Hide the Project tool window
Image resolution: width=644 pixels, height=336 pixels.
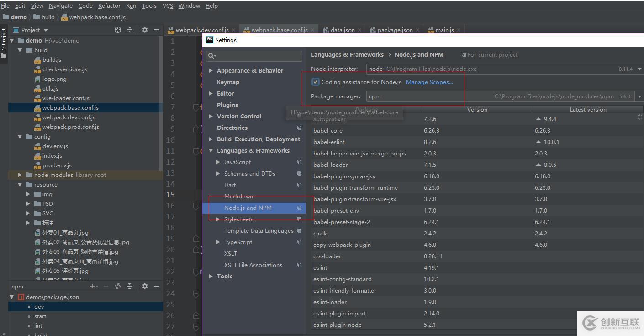(x=157, y=30)
